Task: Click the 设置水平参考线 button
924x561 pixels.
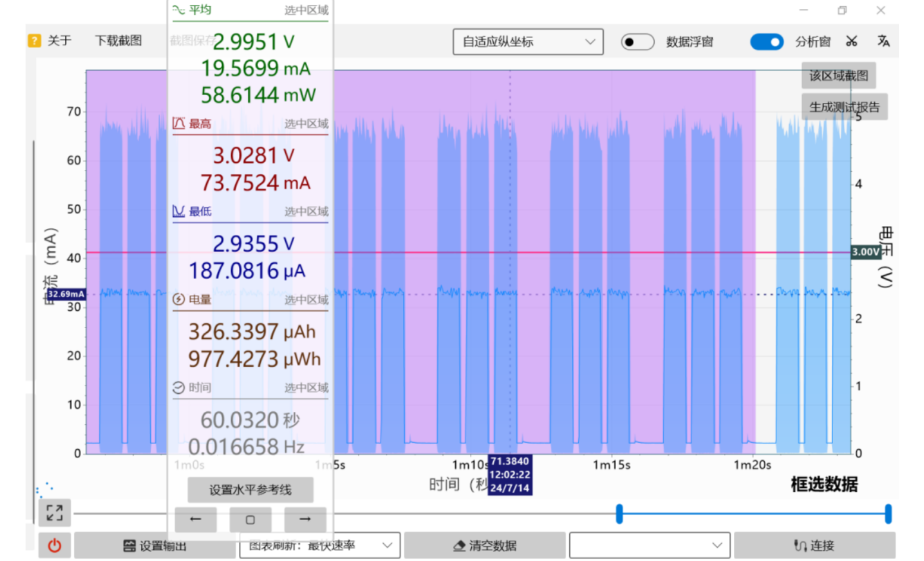Action: pos(250,490)
